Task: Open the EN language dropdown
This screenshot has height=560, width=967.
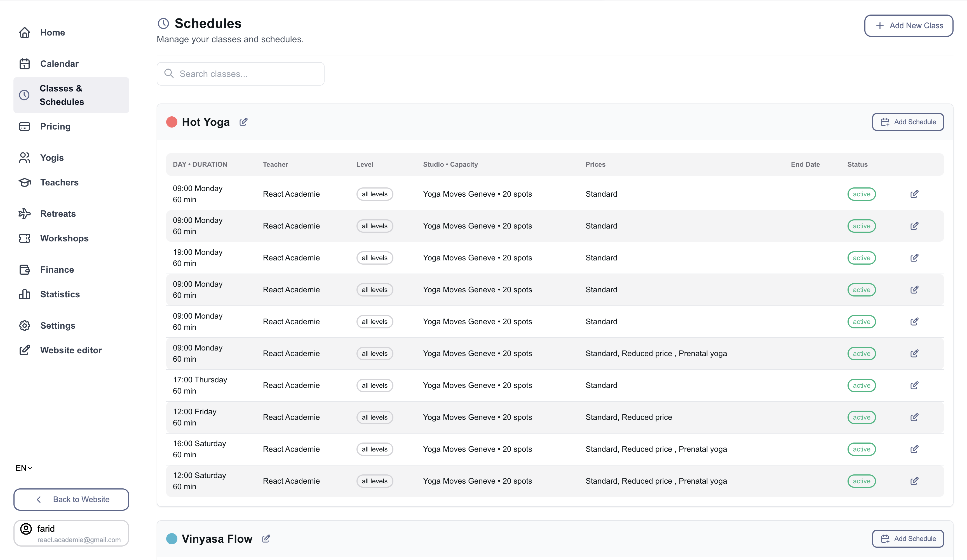Action: click(24, 468)
